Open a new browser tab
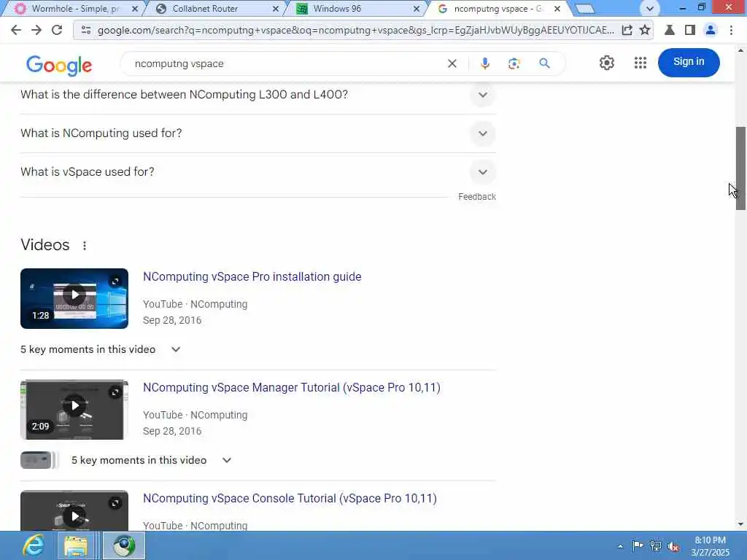 tap(585, 9)
